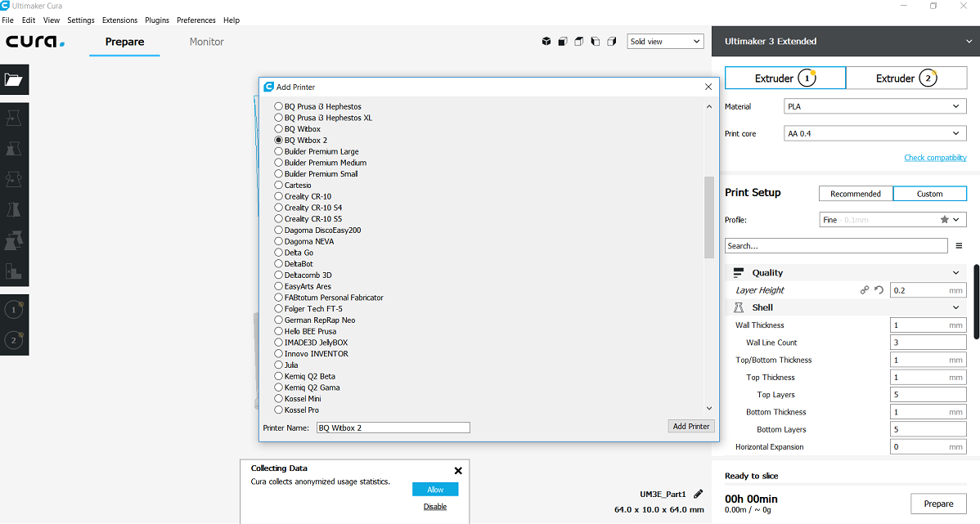Select Kossel Mini radio button
980x524 pixels.
[278, 398]
